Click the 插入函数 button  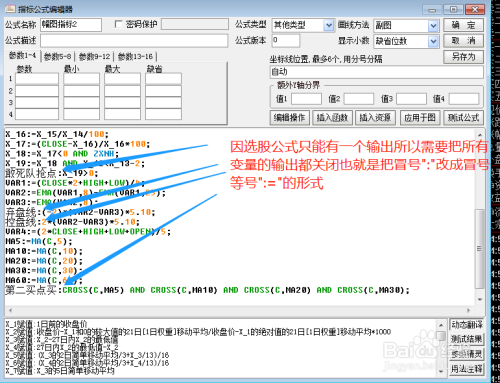pos(332,118)
